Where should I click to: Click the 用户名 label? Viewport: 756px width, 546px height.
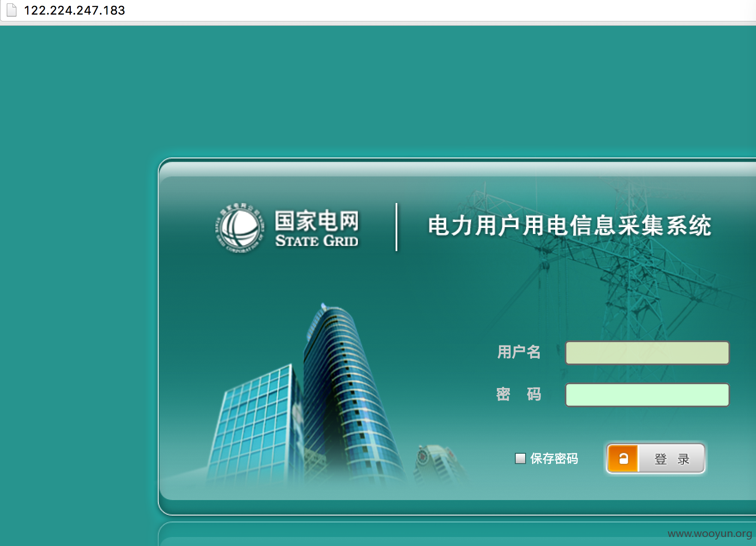[x=519, y=352]
